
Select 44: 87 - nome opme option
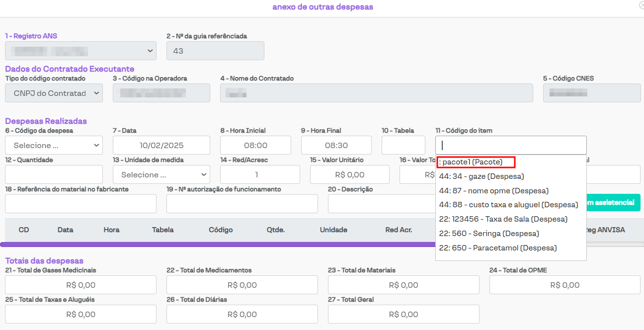493,191
